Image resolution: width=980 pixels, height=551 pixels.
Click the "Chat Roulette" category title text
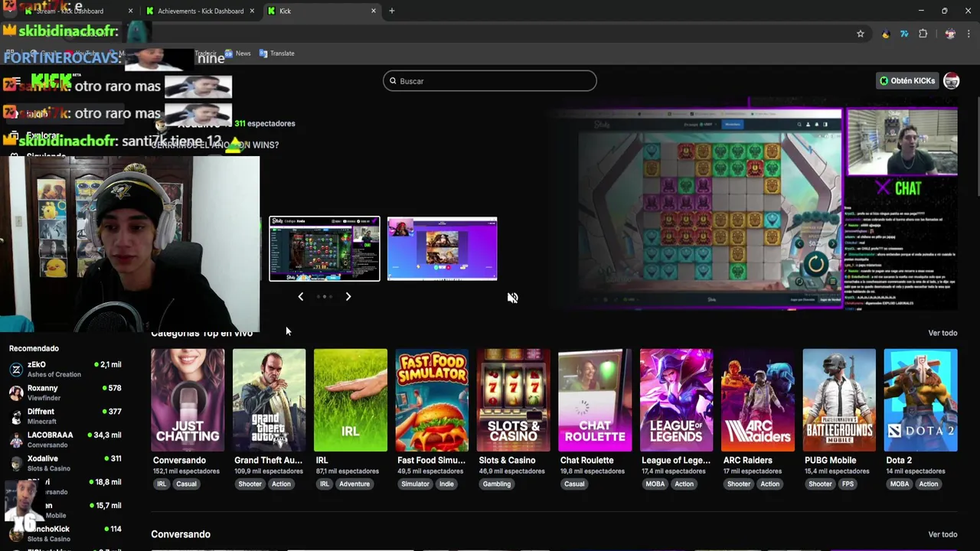[x=586, y=460]
